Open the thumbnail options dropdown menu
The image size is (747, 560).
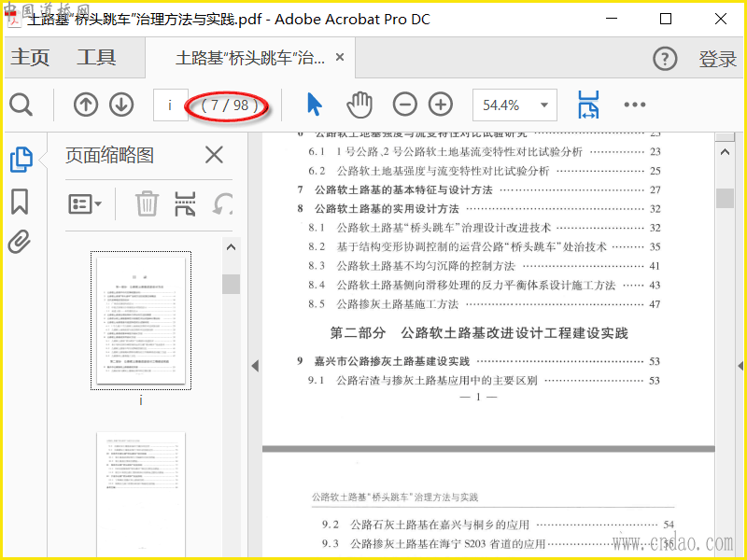point(85,203)
